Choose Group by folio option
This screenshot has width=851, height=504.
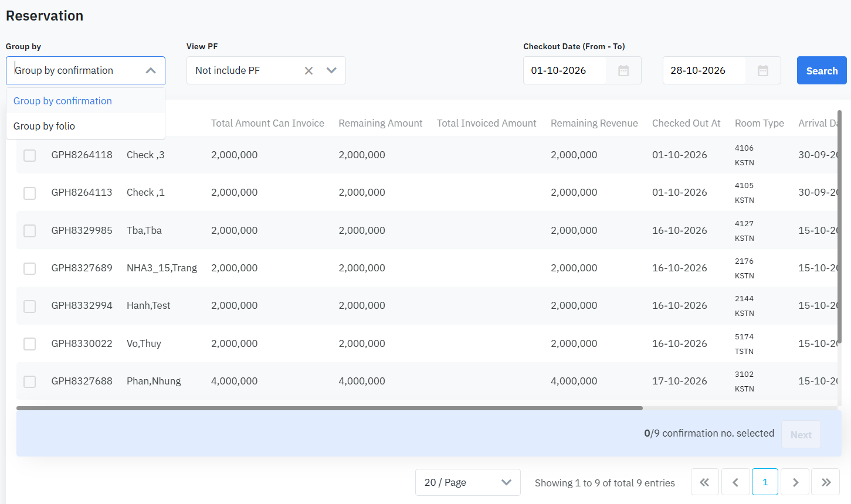(x=86, y=126)
